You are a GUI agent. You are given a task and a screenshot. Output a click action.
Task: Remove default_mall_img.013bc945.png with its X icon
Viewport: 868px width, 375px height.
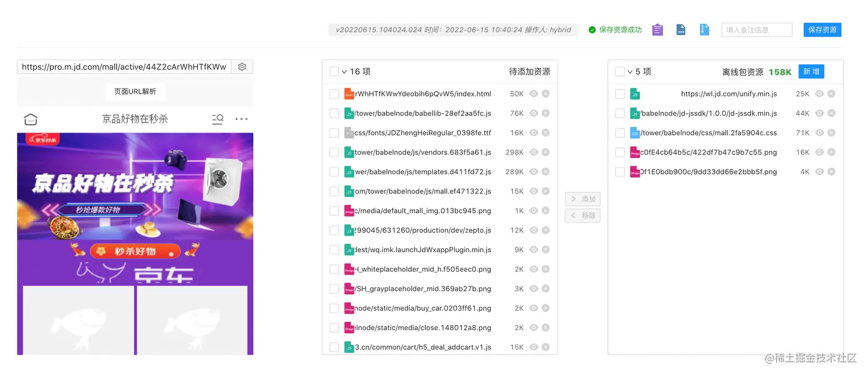pyautogui.click(x=545, y=211)
